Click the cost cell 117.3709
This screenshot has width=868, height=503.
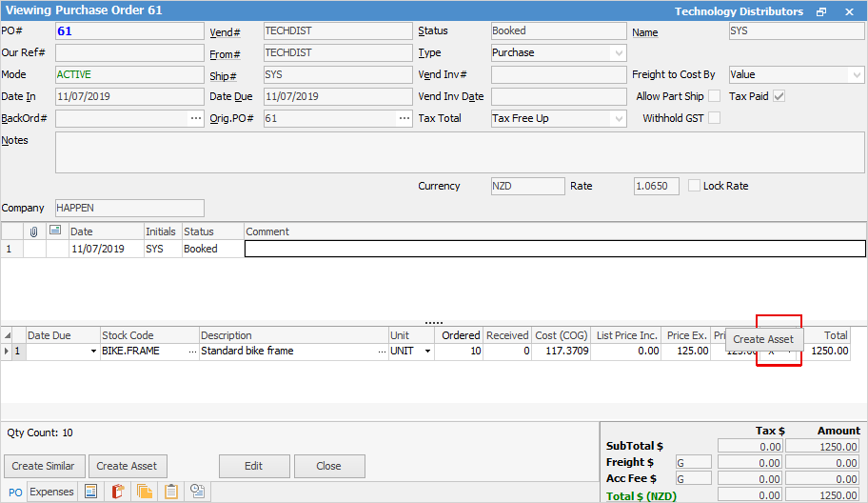click(x=561, y=352)
